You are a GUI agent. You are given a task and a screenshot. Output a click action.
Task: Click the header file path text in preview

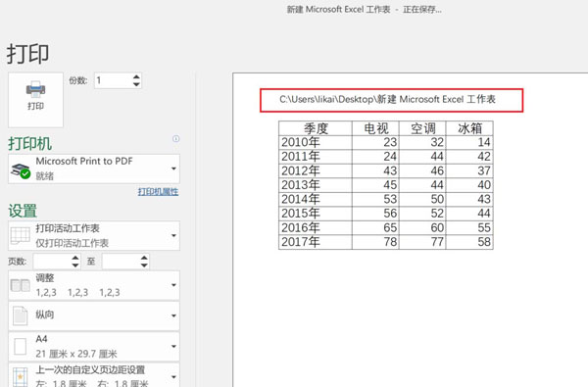(387, 99)
